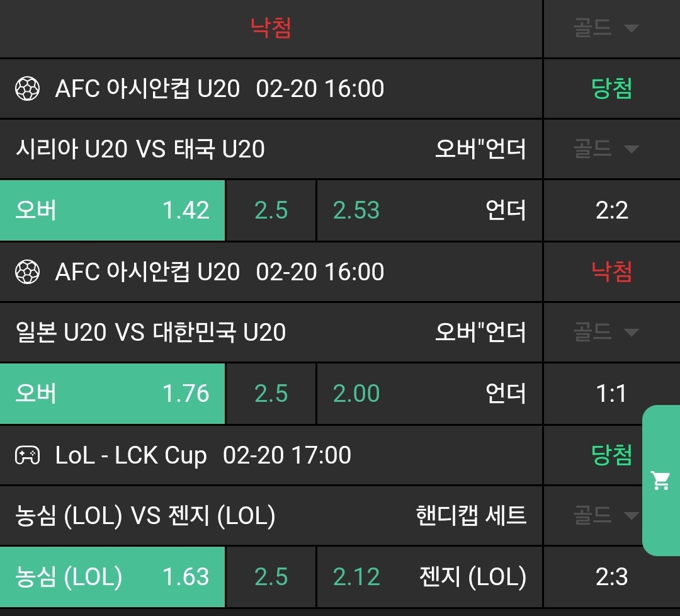Select 언더 2.53 bet for Syria match

click(429, 210)
